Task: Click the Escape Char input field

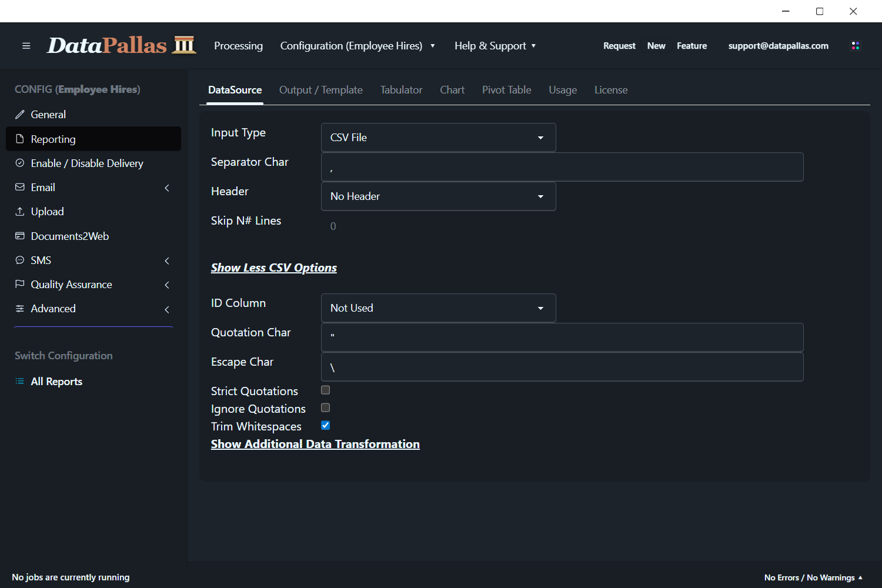Action: 562,367
